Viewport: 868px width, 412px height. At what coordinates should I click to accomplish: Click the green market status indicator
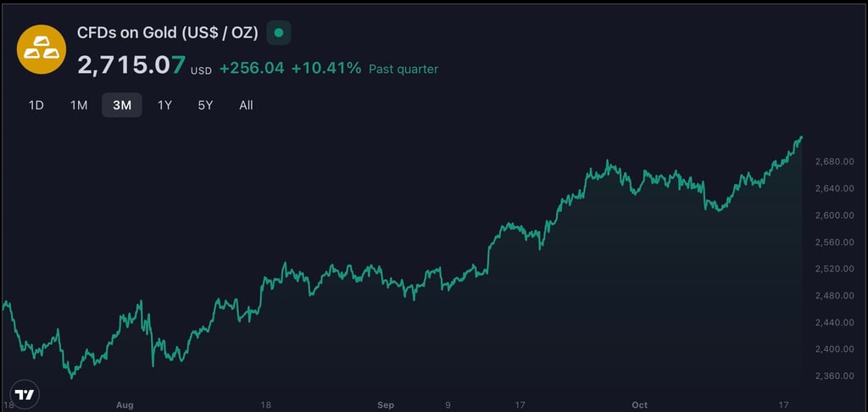[x=279, y=34]
